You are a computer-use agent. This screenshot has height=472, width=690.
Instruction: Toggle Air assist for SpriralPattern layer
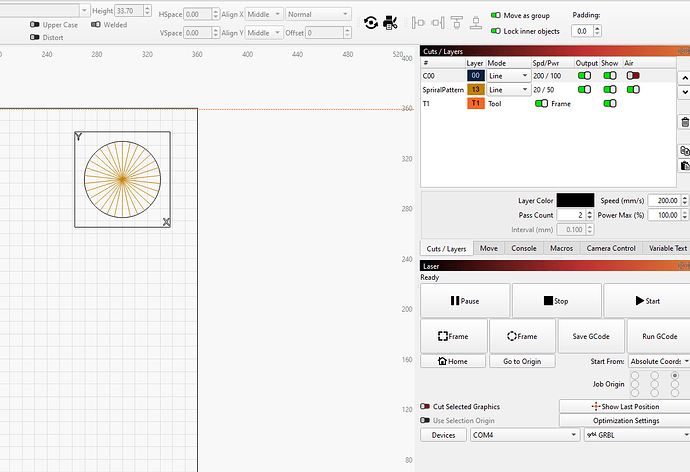tap(633, 90)
